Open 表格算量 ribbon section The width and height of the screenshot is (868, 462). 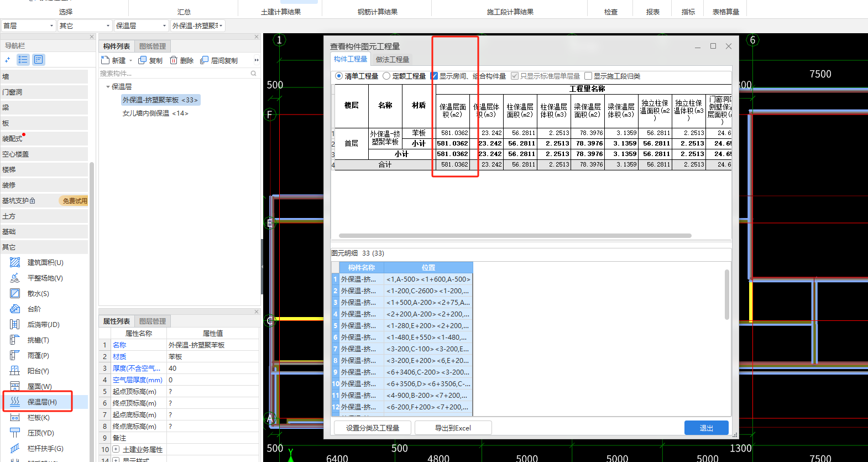pyautogui.click(x=726, y=12)
